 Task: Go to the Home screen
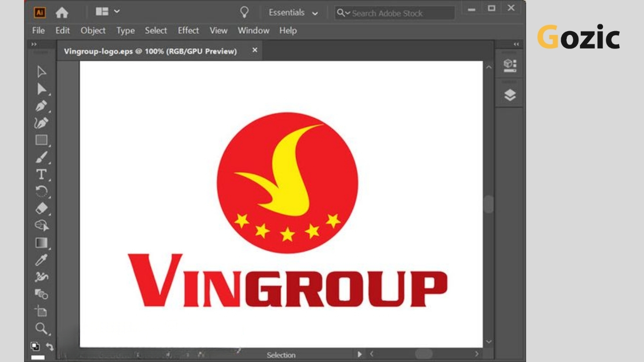pyautogui.click(x=62, y=13)
